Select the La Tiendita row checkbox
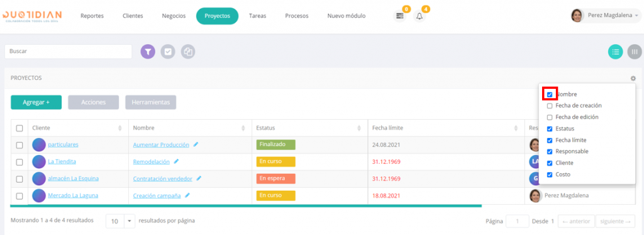The image size is (644, 235). 19,162
